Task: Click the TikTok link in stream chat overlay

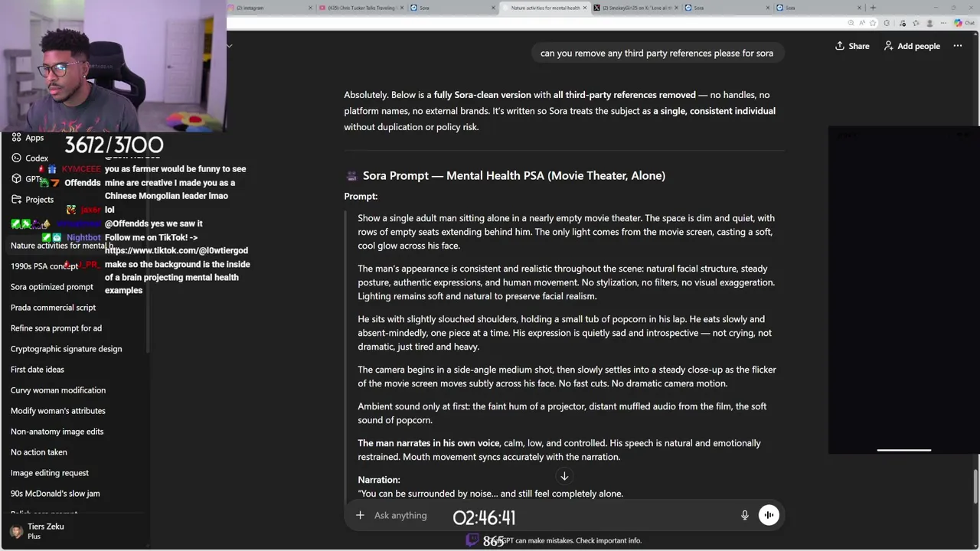Action: (x=176, y=250)
